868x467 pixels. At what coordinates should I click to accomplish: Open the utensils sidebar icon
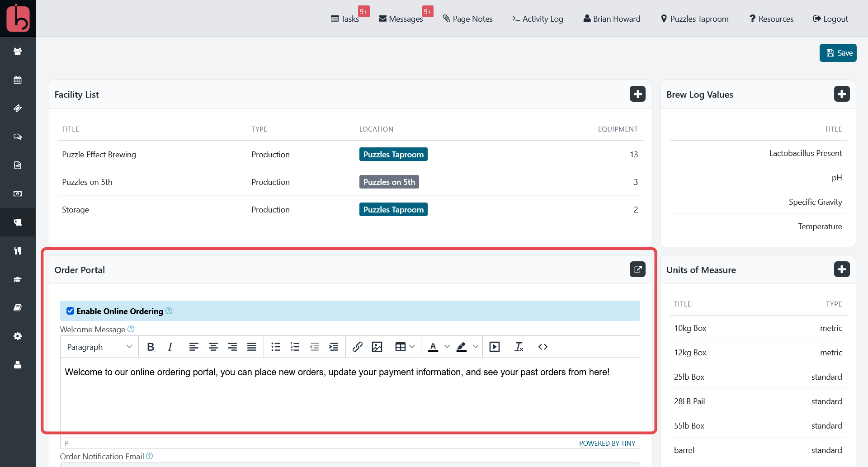(x=18, y=251)
